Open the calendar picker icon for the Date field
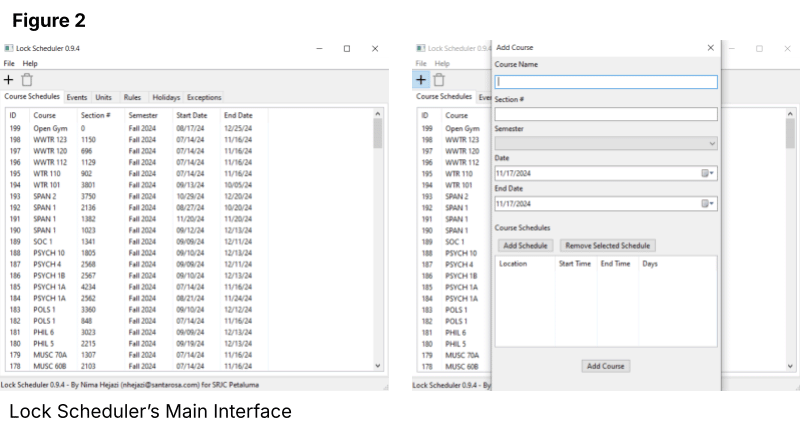The width and height of the screenshot is (800, 433). coord(706,173)
